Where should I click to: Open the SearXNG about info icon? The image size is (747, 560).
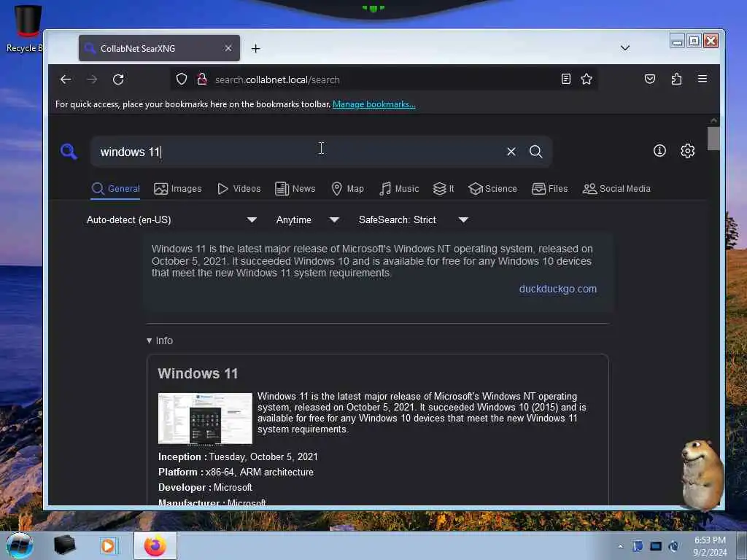pos(659,151)
